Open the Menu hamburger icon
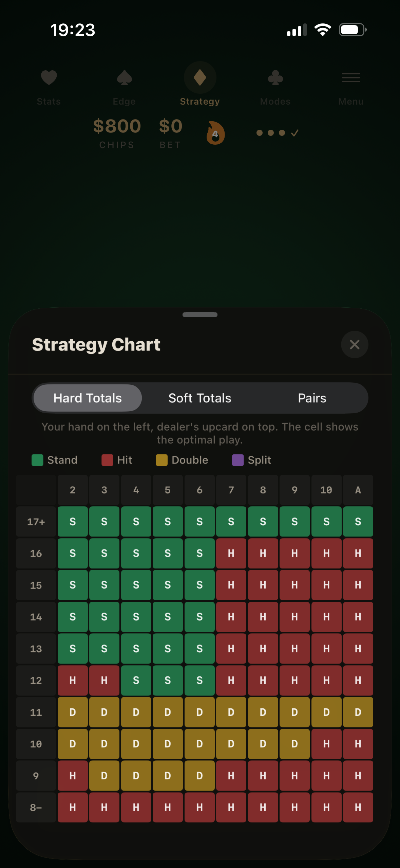This screenshot has height=868, width=400. pos(351,78)
